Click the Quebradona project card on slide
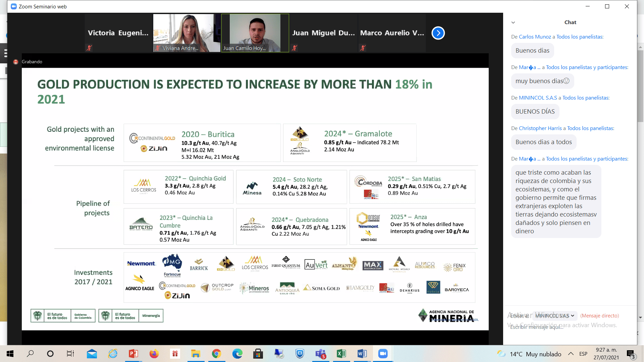The height and width of the screenshot is (362, 644). 291,227
